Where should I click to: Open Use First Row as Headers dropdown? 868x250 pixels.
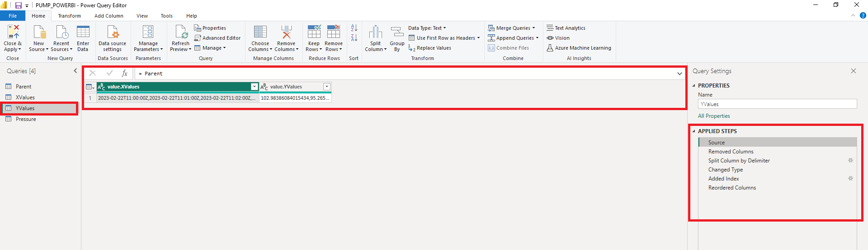tap(444, 38)
